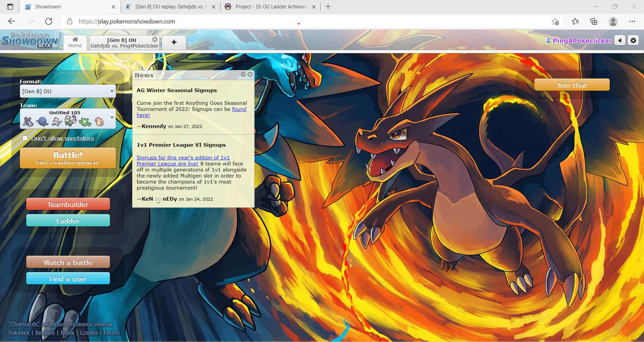Open the Ladder
Image resolution: width=644 pixels, height=342 pixels.
click(x=68, y=221)
